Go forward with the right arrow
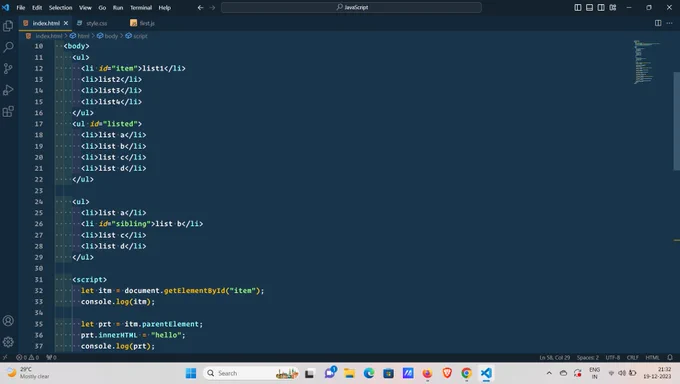 tap(212, 7)
